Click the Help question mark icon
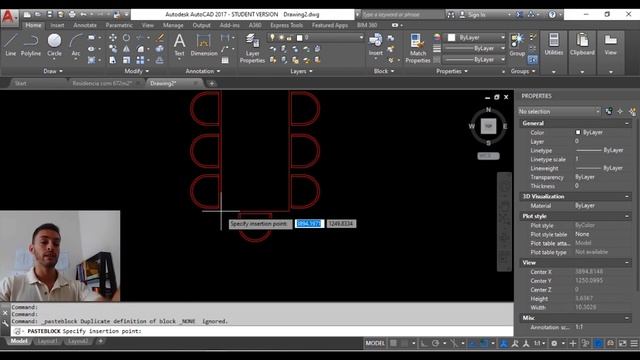Viewport: 640px width, 360px height. tap(552, 14)
